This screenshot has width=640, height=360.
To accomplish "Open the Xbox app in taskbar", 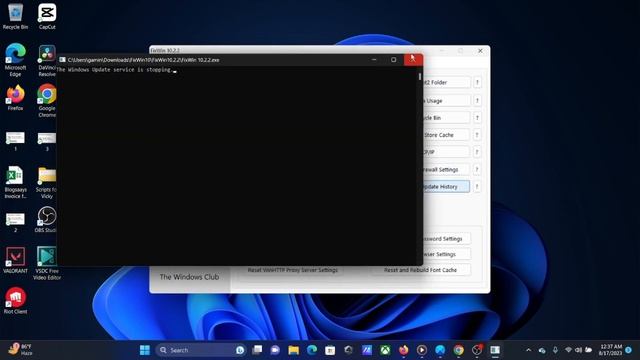I will [385, 350].
